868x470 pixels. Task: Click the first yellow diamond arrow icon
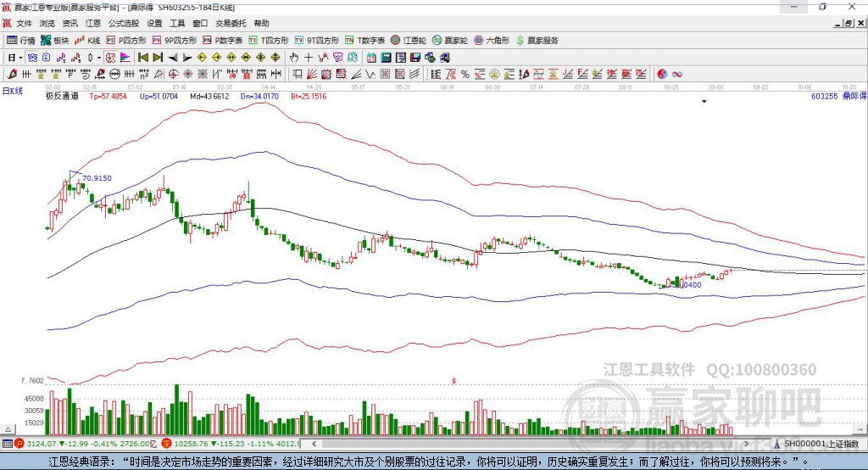pos(202,58)
